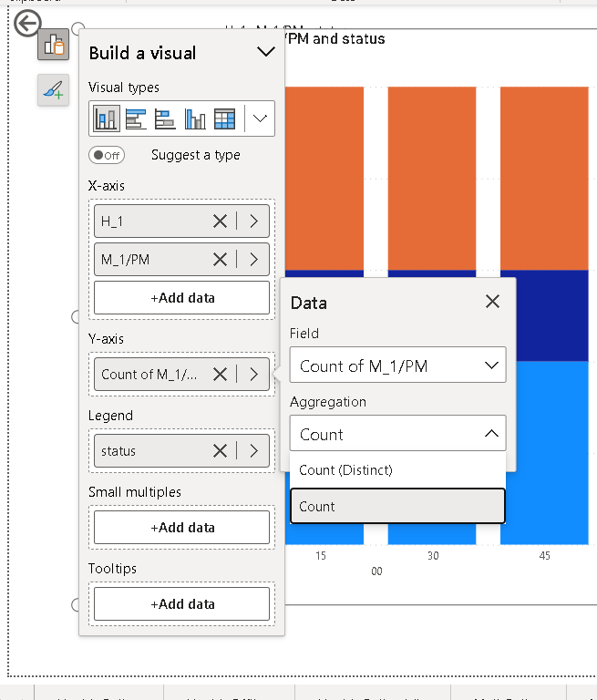Collapse the Aggregation Count dropdown
This screenshot has width=597, height=700.
click(x=398, y=434)
